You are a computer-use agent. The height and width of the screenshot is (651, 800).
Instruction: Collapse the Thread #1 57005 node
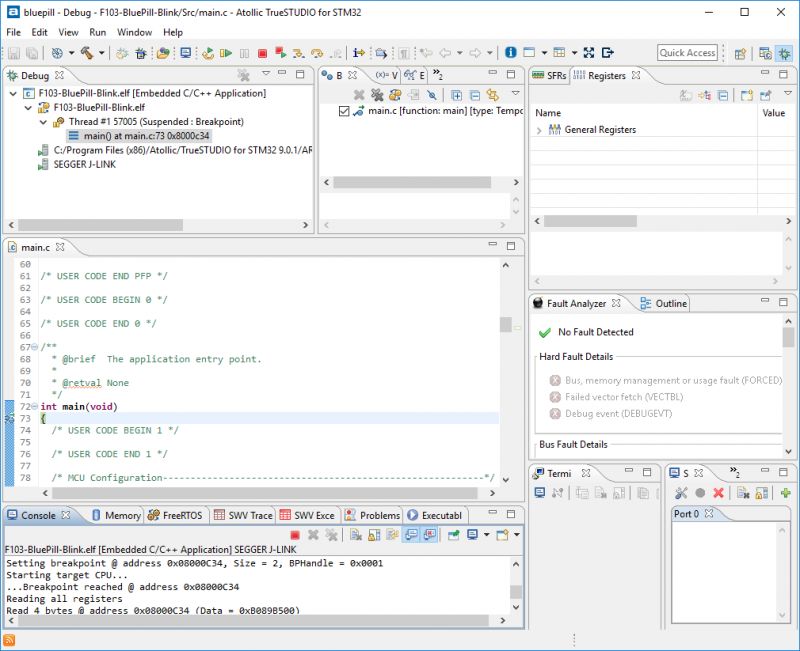(43, 122)
